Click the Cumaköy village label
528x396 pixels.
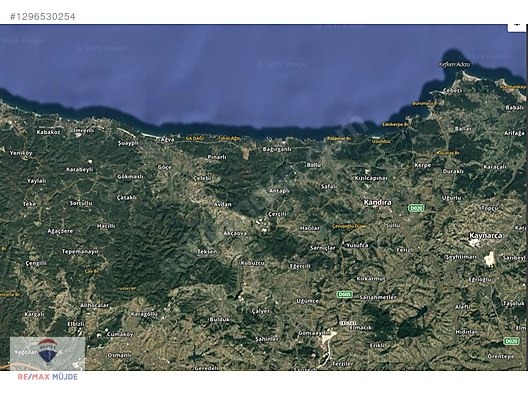120,335
